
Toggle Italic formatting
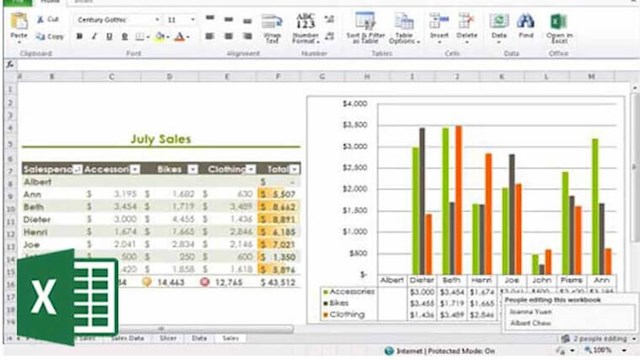click(94, 37)
